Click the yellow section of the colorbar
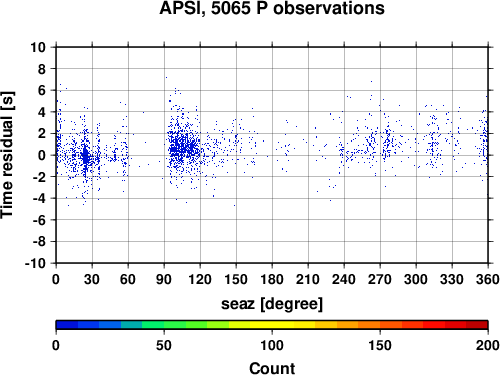 pyautogui.click(x=272, y=325)
